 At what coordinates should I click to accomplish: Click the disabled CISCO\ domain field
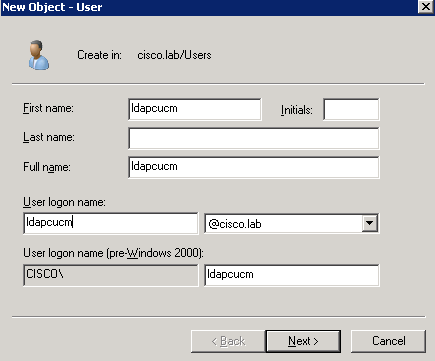click(x=111, y=275)
